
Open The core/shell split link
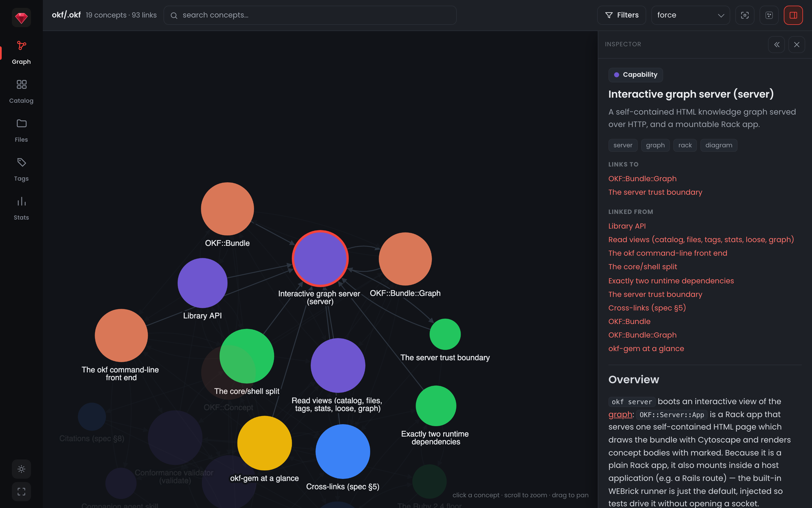tap(643, 267)
